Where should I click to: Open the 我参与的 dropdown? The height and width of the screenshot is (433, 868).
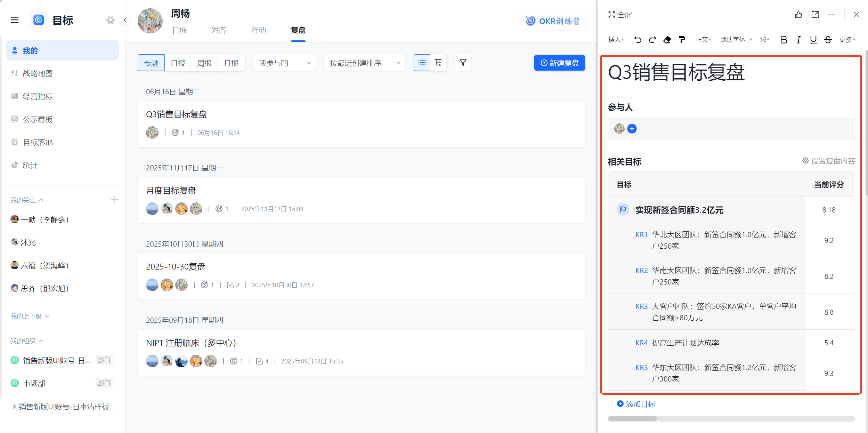[x=284, y=63]
